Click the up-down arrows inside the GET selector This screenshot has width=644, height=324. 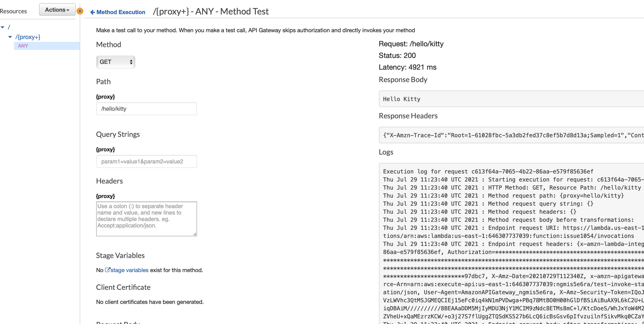click(x=131, y=62)
